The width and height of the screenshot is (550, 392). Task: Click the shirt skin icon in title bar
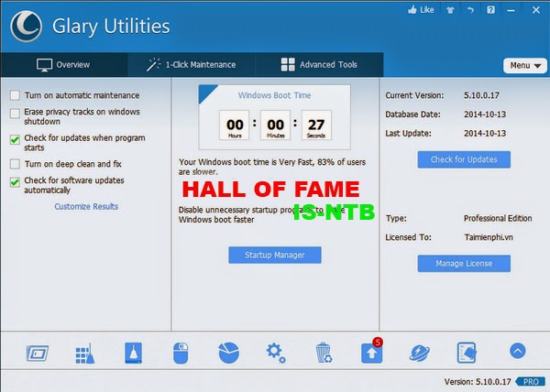(x=450, y=10)
